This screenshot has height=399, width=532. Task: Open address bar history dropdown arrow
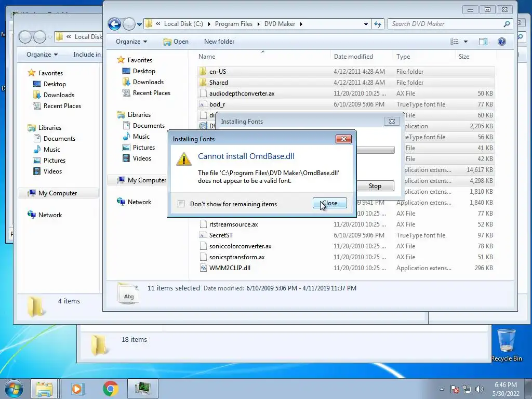tap(366, 24)
